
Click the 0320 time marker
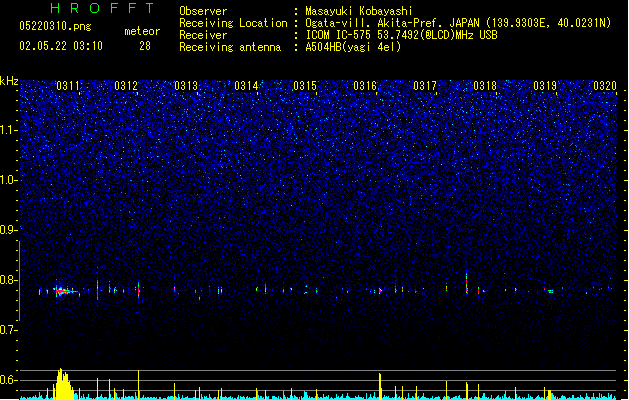(605, 85)
